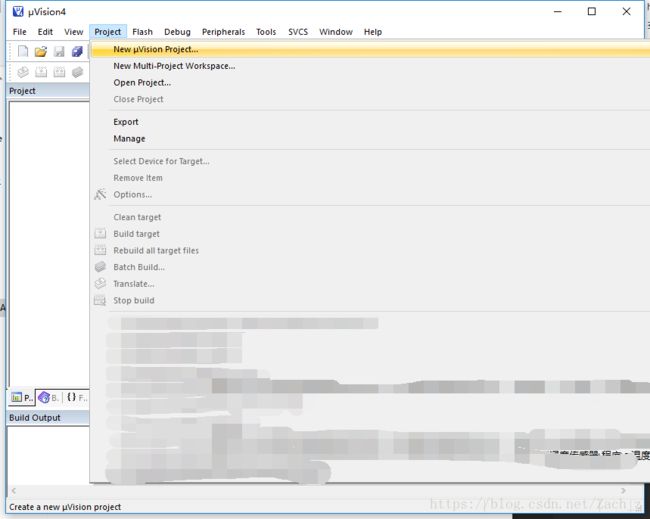
Task: Click the Translate icon in build toolbar
Action: 23,72
